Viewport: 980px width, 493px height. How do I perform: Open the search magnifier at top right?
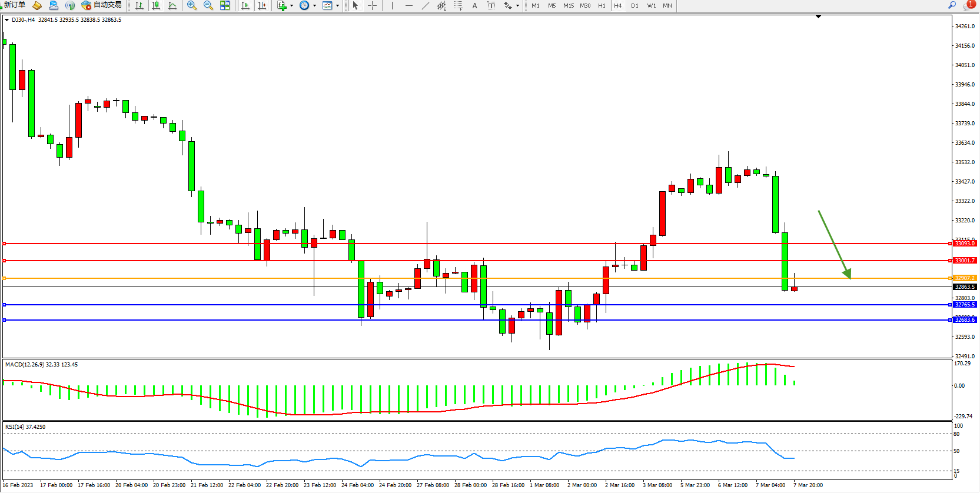tap(952, 5)
